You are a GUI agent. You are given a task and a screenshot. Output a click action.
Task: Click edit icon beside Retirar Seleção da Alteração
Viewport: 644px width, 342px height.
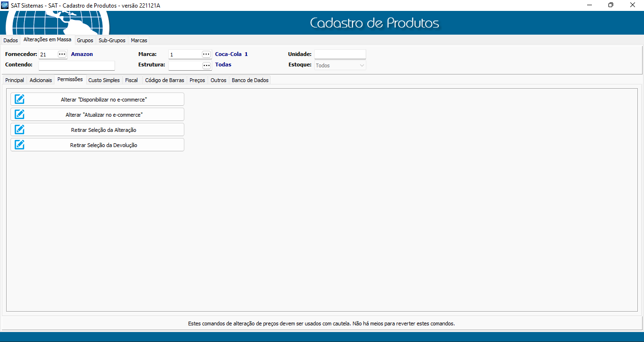coord(19,129)
